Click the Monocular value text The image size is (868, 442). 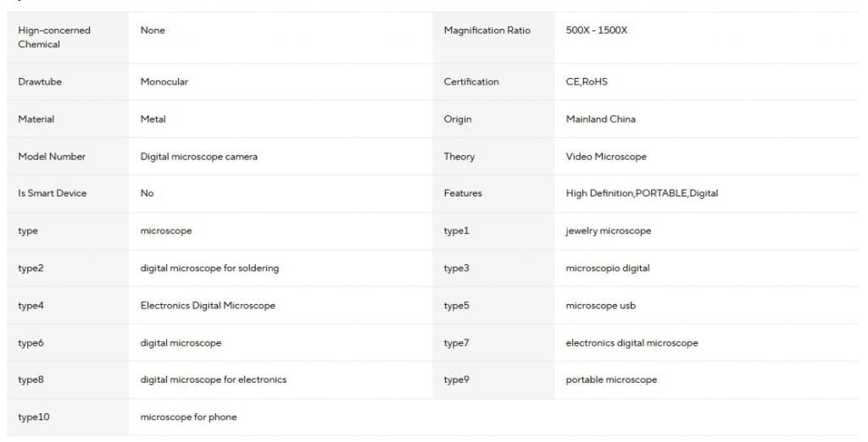click(164, 82)
